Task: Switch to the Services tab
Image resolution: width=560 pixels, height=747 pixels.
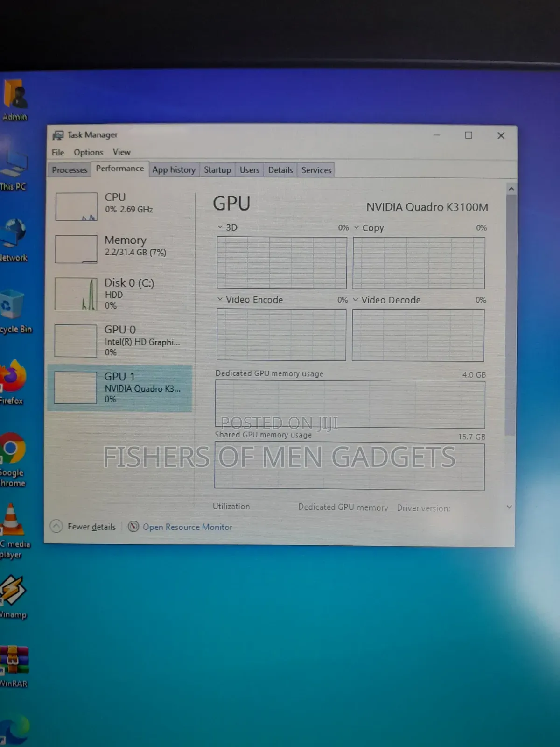Action: coord(316,170)
